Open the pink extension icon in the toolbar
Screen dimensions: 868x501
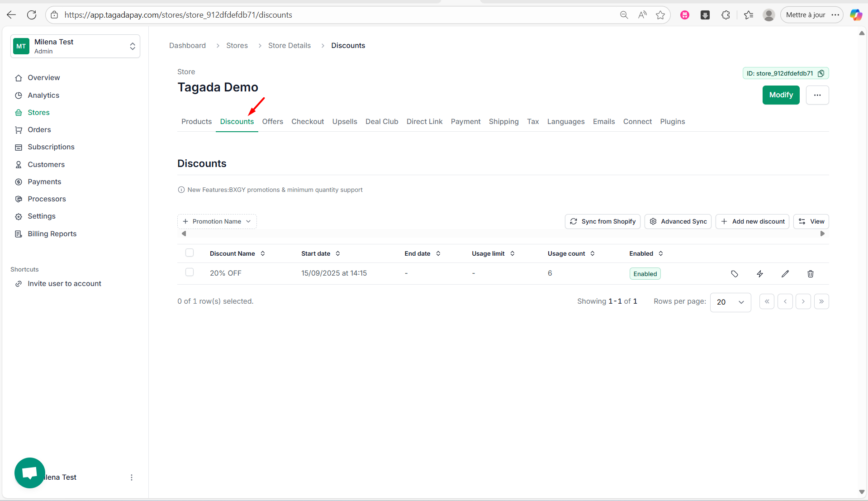(685, 15)
